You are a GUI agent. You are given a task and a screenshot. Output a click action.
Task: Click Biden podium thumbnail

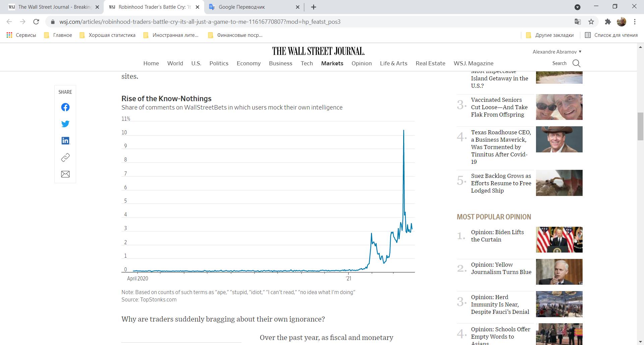[559, 239]
